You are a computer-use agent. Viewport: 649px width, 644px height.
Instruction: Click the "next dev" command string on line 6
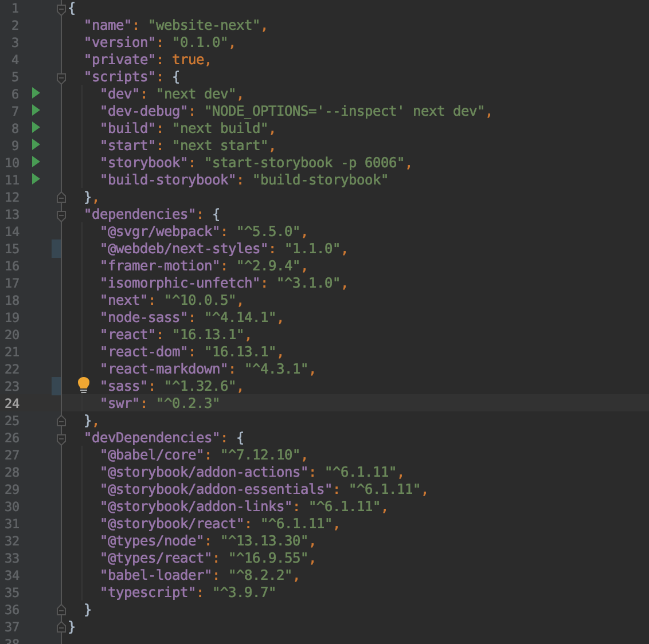tap(196, 95)
